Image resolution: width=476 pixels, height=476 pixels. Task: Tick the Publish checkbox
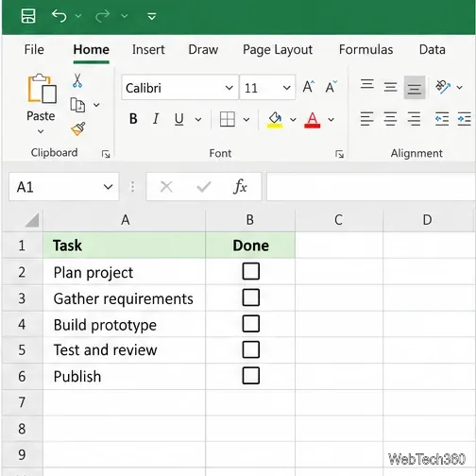click(251, 376)
